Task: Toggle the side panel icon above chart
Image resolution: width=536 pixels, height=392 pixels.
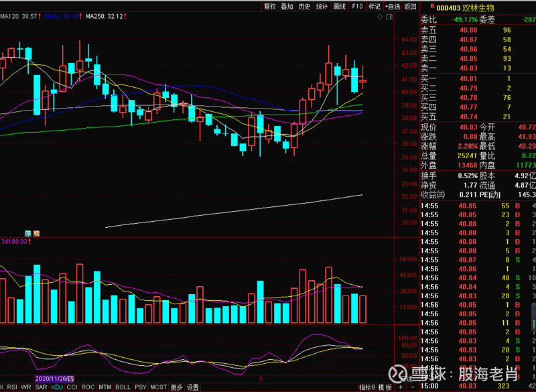Action: click(389, 17)
